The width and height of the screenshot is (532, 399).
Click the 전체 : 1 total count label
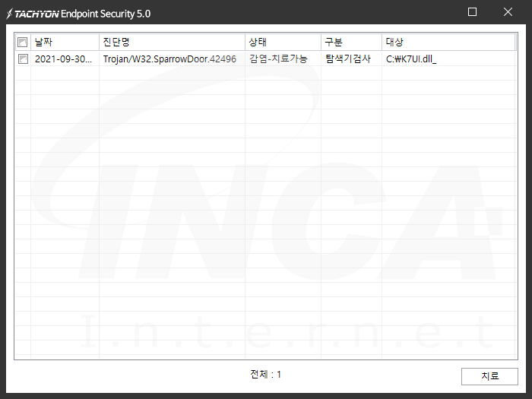[x=266, y=374]
